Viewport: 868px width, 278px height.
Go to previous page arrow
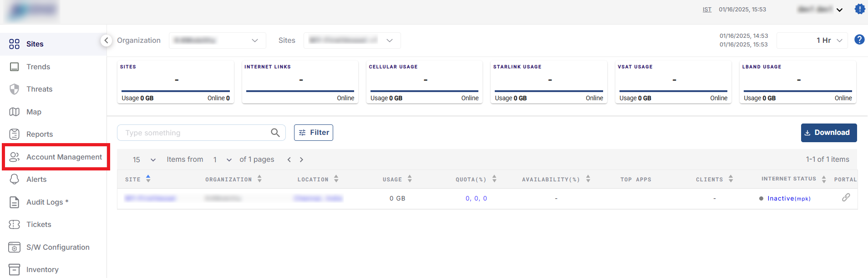(x=289, y=160)
